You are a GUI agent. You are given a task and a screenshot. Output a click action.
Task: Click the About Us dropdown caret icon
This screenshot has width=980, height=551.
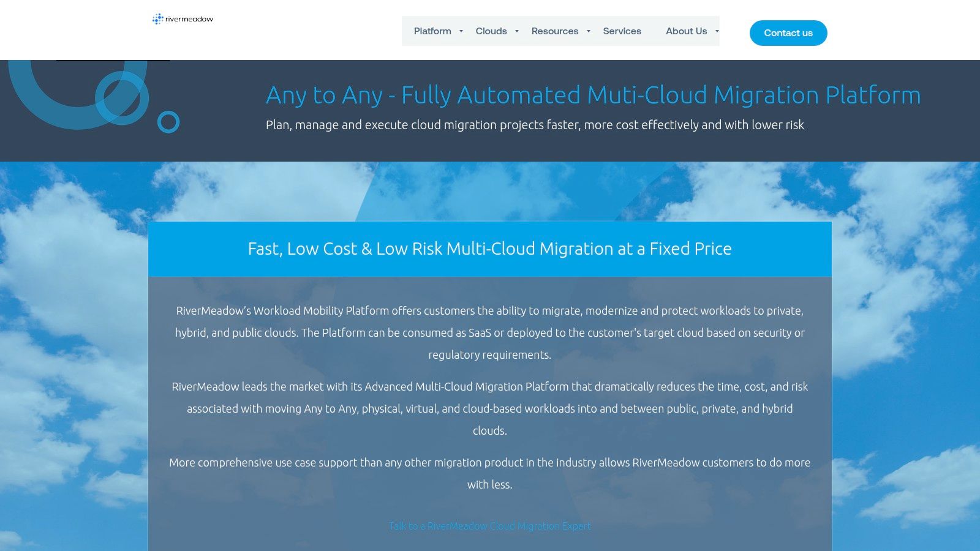[716, 31]
